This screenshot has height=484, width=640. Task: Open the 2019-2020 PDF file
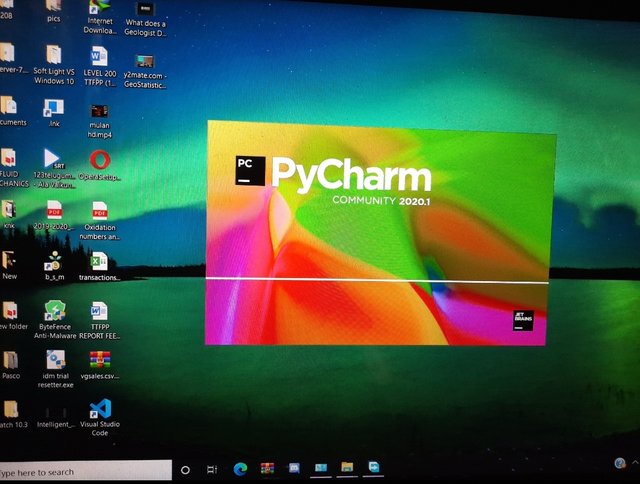54,215
